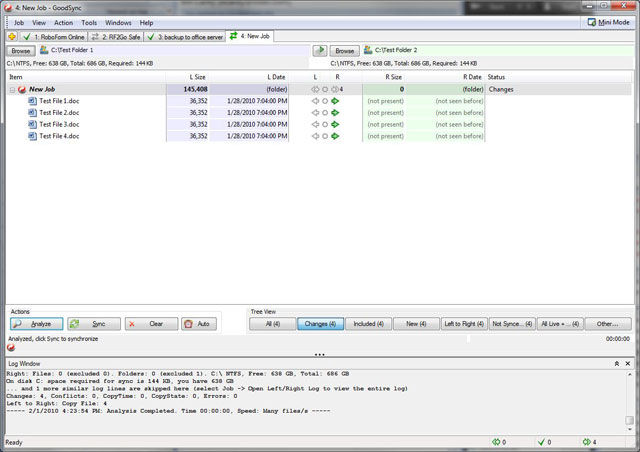Set Test File 1.doc to copy right
The width and height of the screenshot is (640, 452).
tap(335, 101)
